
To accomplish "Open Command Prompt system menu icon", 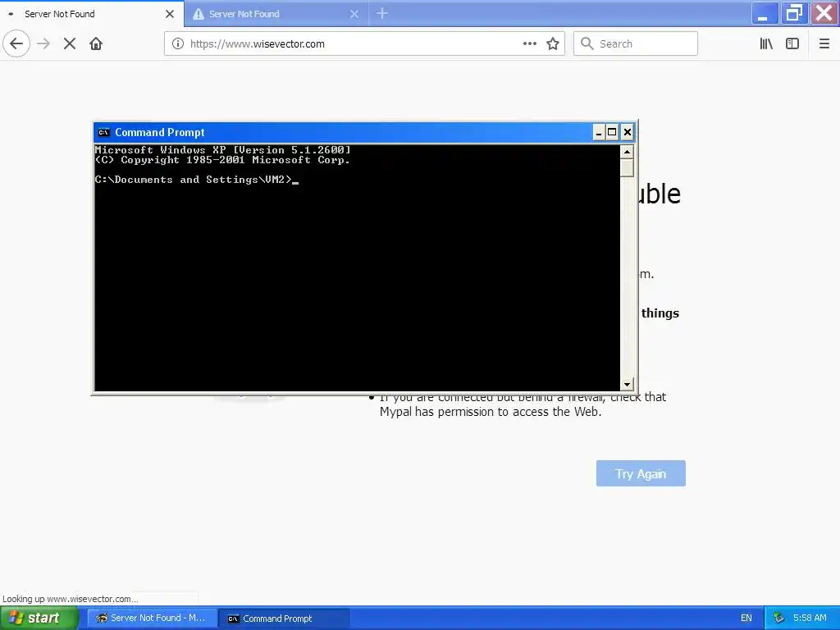I will point(104,132).
